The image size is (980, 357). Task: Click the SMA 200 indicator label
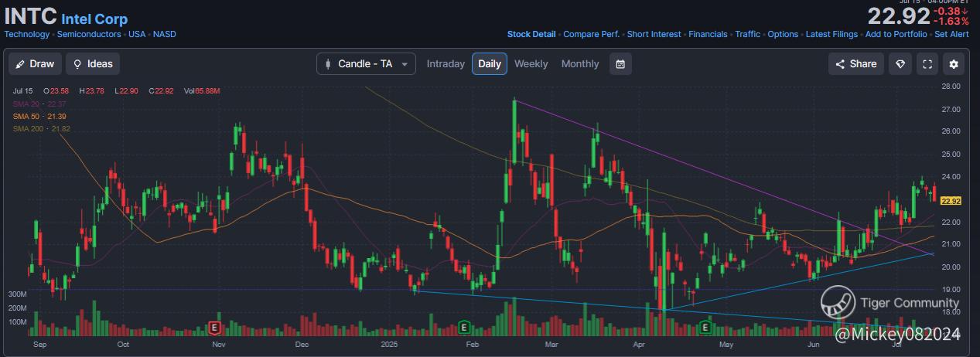(41, 128)
